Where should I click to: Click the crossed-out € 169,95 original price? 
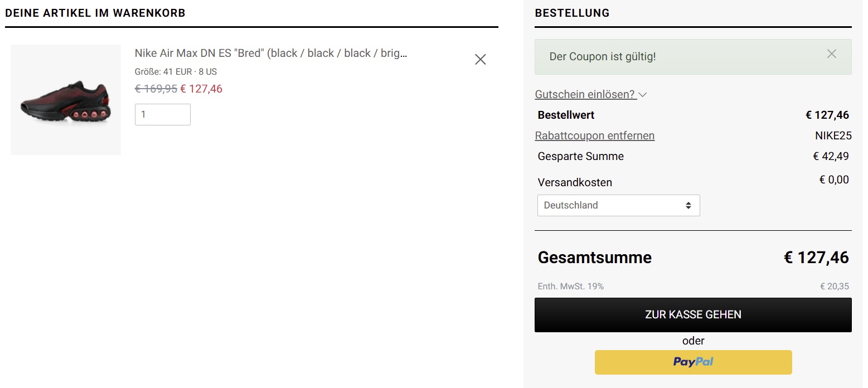click(156, 89)
